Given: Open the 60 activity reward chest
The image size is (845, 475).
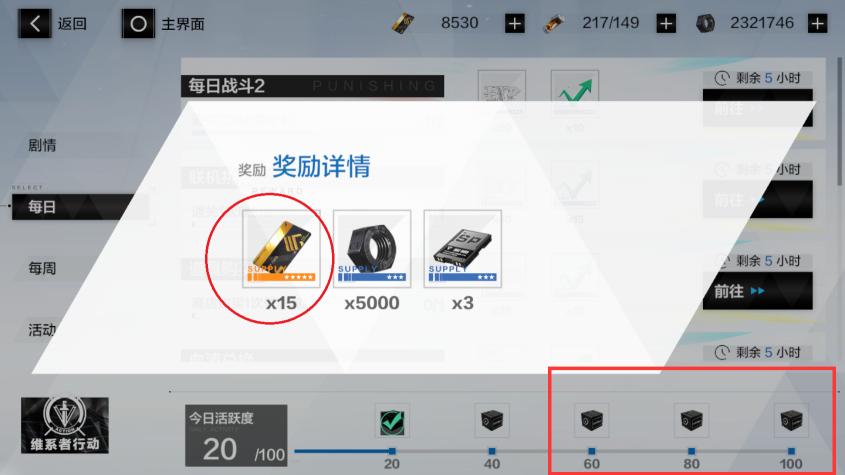Looking at the screenshot, I should coord(591,421).
